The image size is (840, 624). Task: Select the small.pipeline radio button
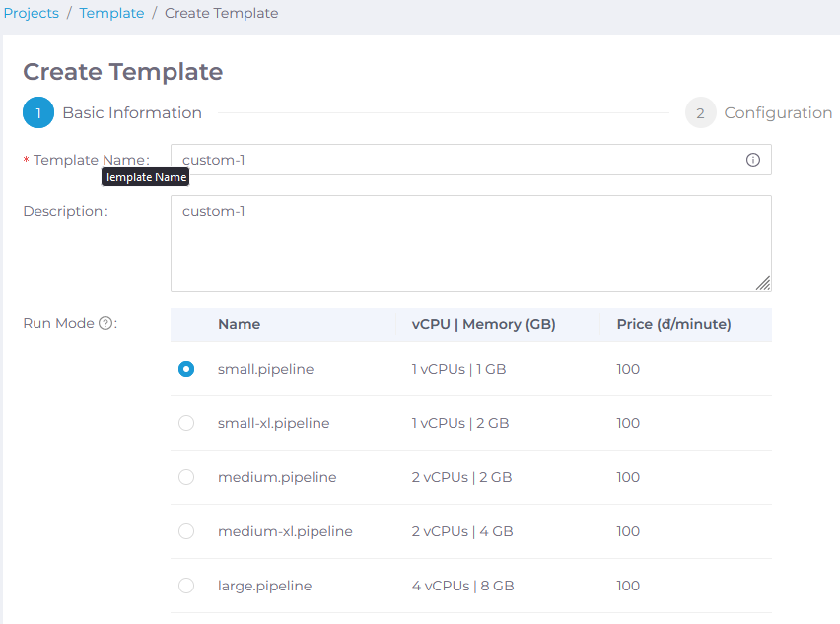click(x=186, y=369)
